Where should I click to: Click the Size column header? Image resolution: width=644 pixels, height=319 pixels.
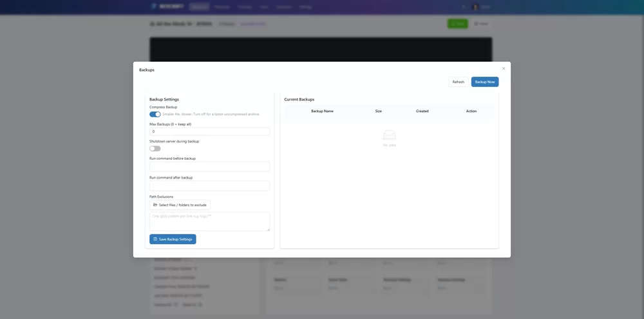click(378, 111)
